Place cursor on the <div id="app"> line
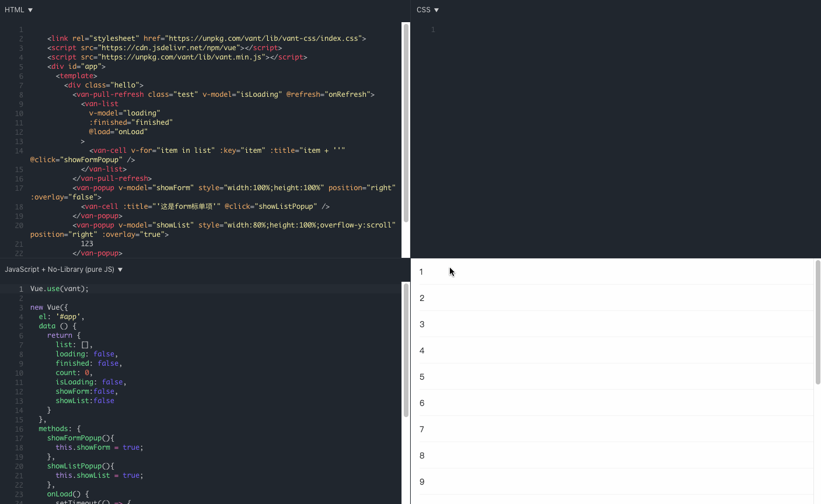This screenshot has width=821, height=504. [76, 66]
